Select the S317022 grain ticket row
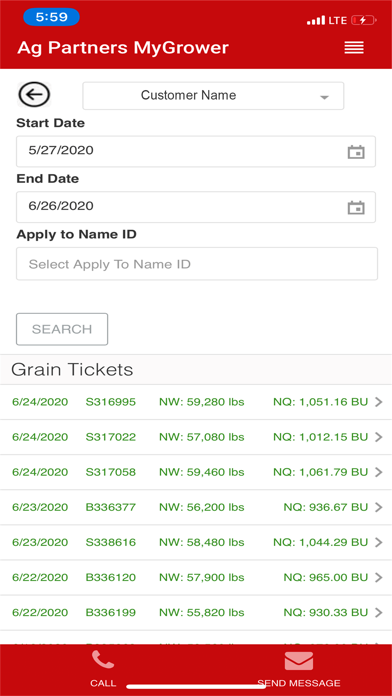The image size is (392, 696). tap(196, 437)
